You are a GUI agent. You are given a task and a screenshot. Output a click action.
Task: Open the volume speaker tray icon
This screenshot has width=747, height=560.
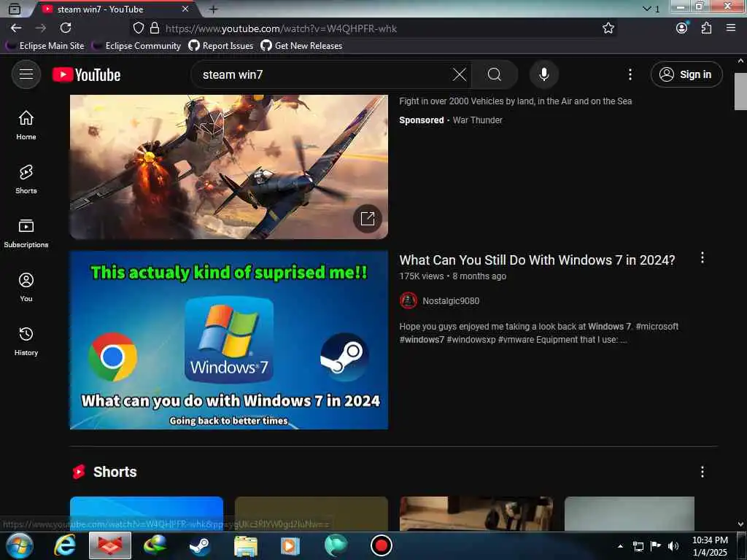673,546
